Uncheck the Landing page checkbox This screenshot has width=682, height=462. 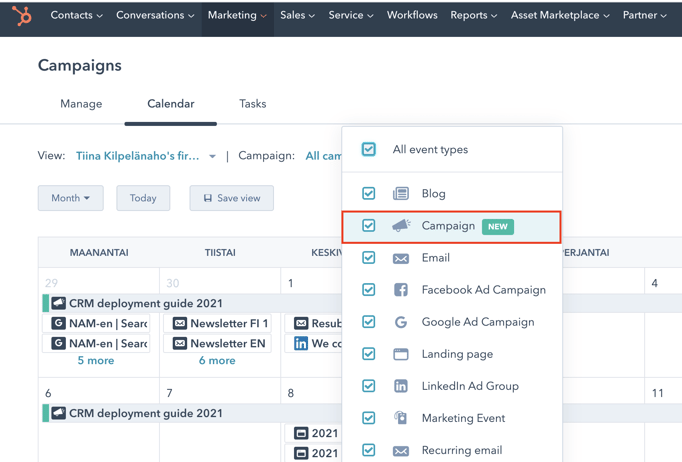pos(368,354)
